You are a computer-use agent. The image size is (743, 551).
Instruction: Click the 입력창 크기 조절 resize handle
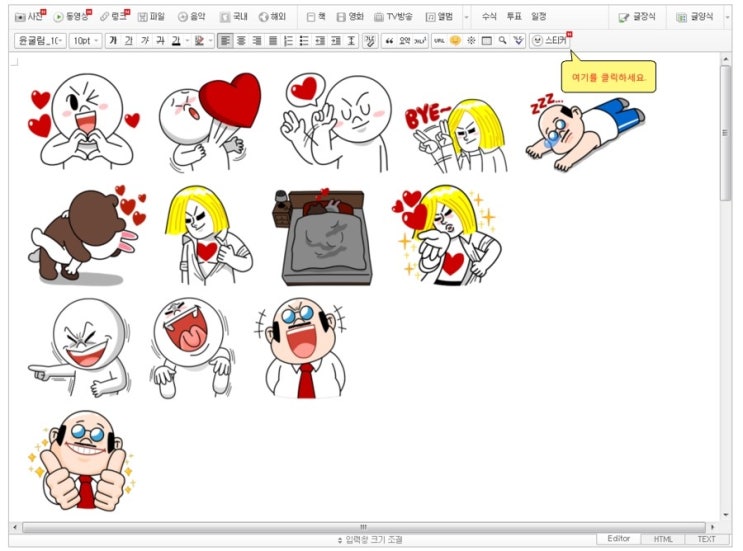point(370,540)
